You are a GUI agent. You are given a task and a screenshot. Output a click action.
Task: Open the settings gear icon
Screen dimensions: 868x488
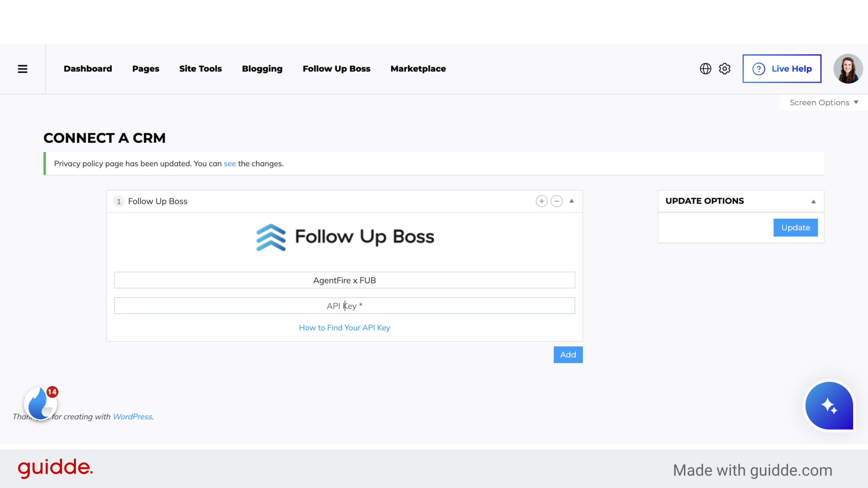coord(724,69)
